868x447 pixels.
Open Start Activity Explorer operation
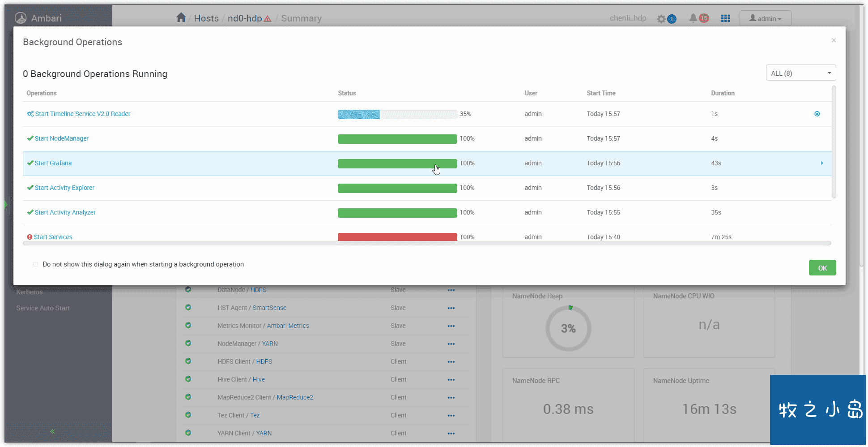pos(64,188)
